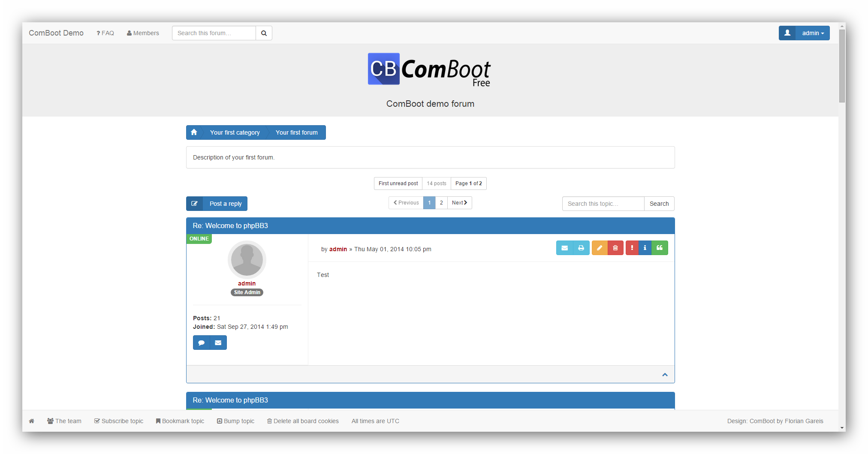The width and height of the screenshot is (868, 454).
Task: Click the page vertical scrollbar thumb
Action: pyautogui.click(x=842, y=66)
